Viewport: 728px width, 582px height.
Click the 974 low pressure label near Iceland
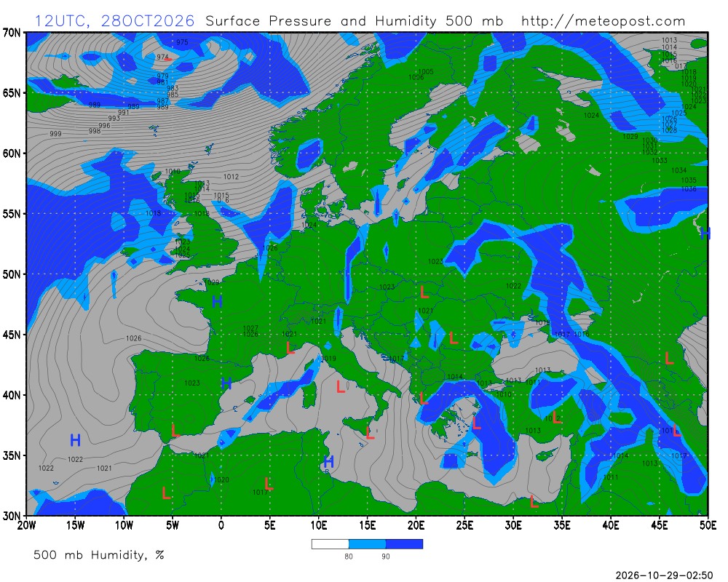click(162, 57)
